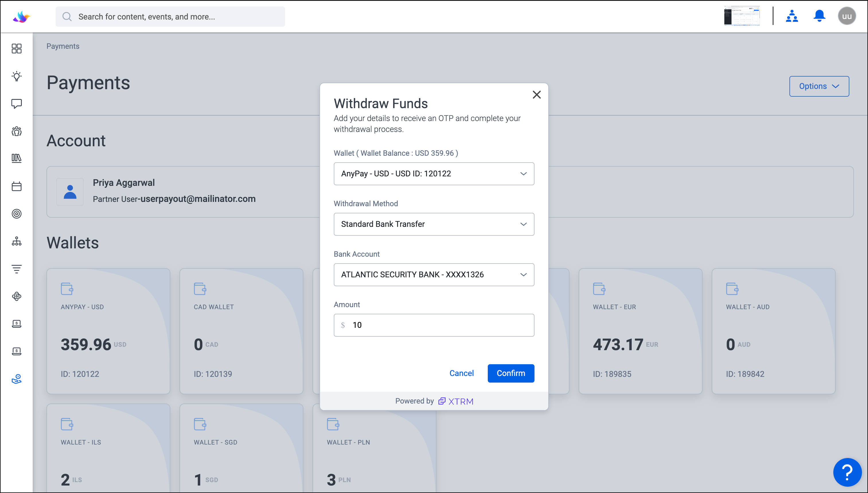Open the Options dropdown button
Image resolution: width=868 pixels, height=493 pixels.
(819, 86)
